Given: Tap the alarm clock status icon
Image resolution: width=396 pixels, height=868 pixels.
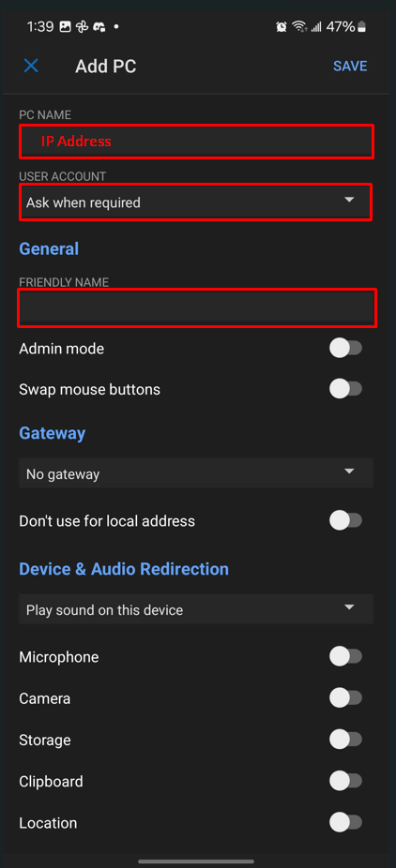Looking at the screenshot, I should [x=282, y=26].
